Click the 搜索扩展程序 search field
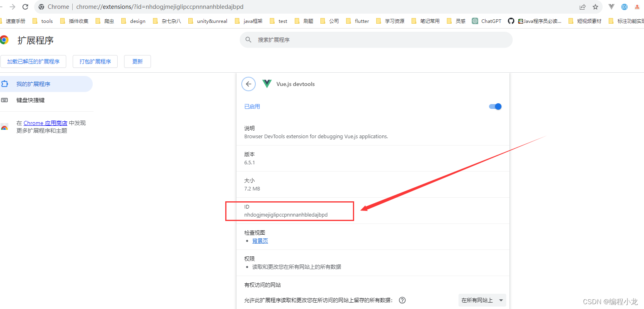This screenshot has width=644, height=309. click(376, 40)
